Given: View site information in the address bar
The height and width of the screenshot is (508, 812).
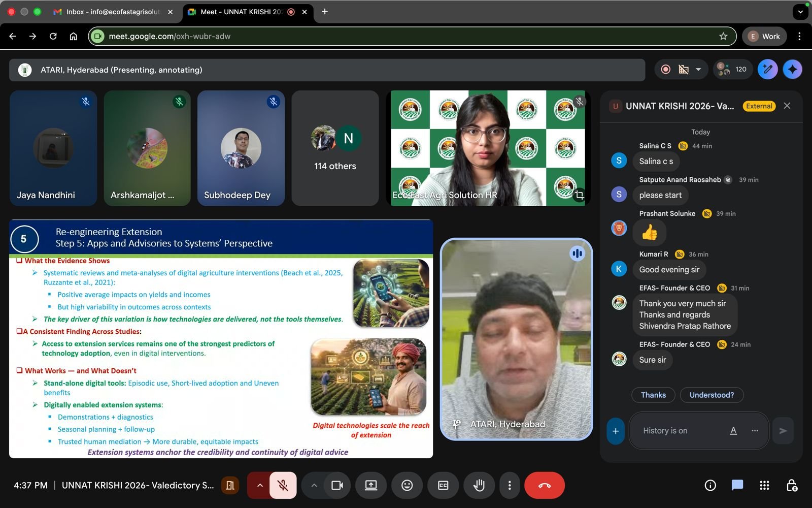Looking at the screenshot, I should click(x=98, y=36).
